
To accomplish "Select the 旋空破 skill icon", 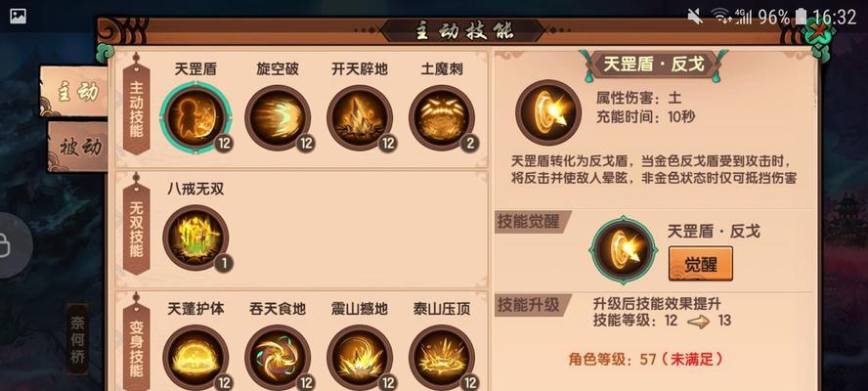I will point(278,118).
